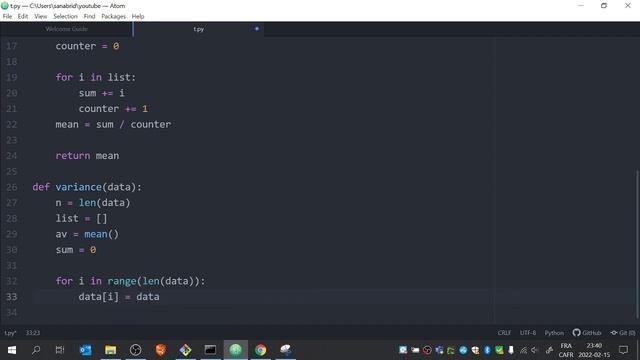The height and width of the screenshot is (360, 640).
Task: Open Google Chrome from the taskbar
Action: (x=260, y=350)
